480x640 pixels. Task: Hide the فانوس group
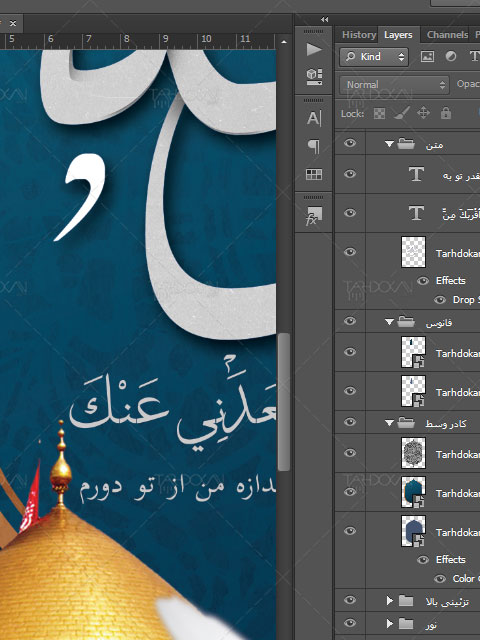coord(350,321)
